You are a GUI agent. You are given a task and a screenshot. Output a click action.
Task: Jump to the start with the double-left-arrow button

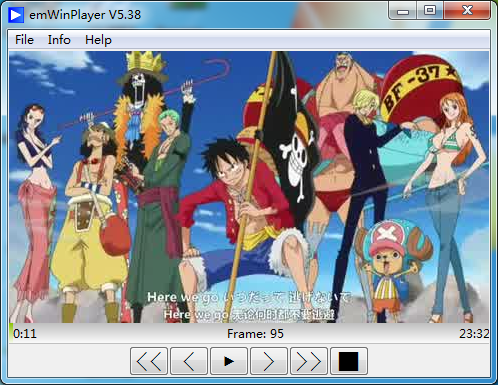pyautogui.click(x=149, y=361)
